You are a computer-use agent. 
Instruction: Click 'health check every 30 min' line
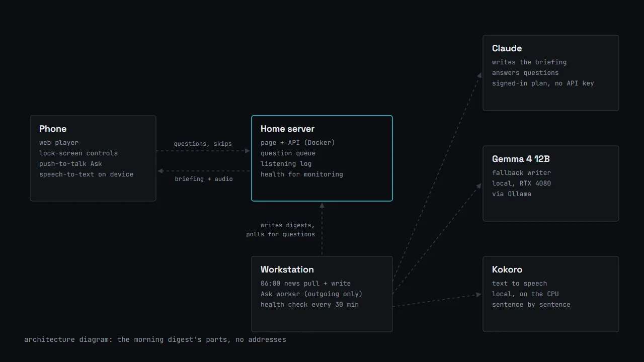point(310,305)
